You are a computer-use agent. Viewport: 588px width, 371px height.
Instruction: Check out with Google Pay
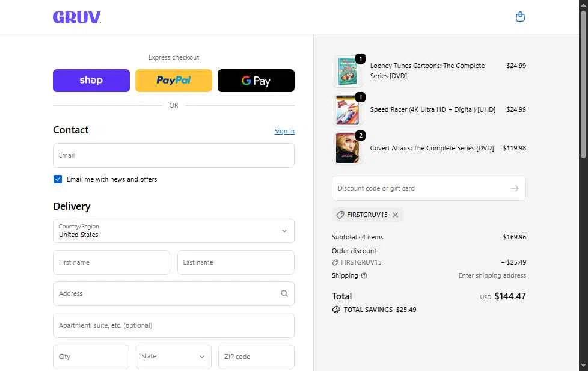point(256,81)
